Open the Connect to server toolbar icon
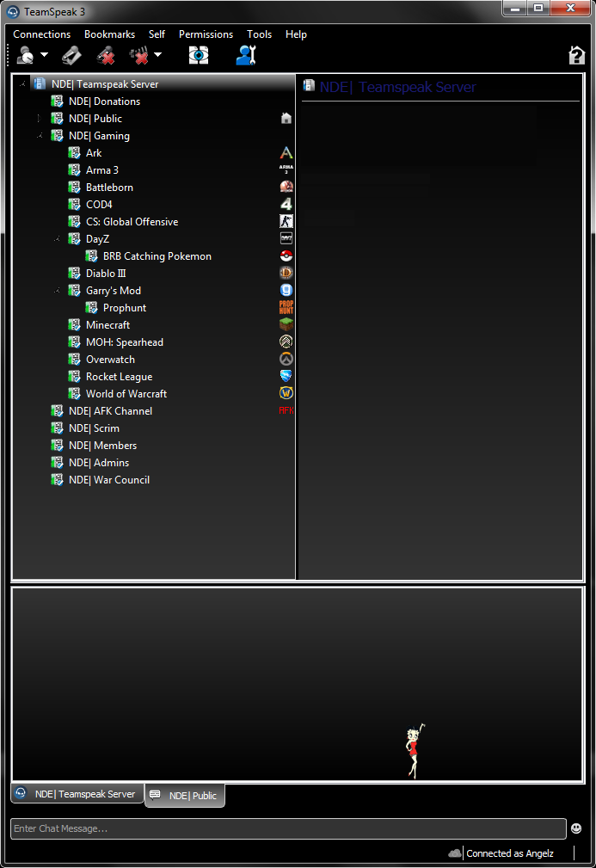The width and height of the screenshot is (596, 868). click(x=26, y=55)
